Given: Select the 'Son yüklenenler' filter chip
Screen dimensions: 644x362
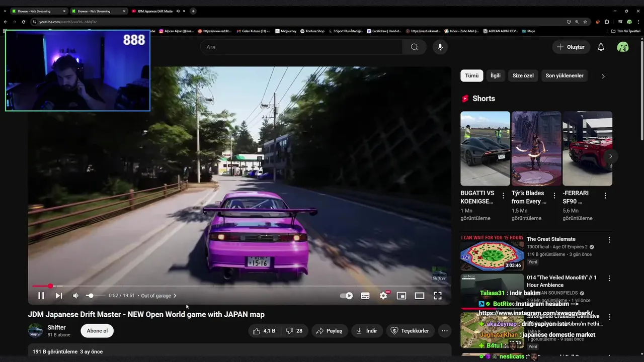Looking at the screenshot, I should 565,75.
